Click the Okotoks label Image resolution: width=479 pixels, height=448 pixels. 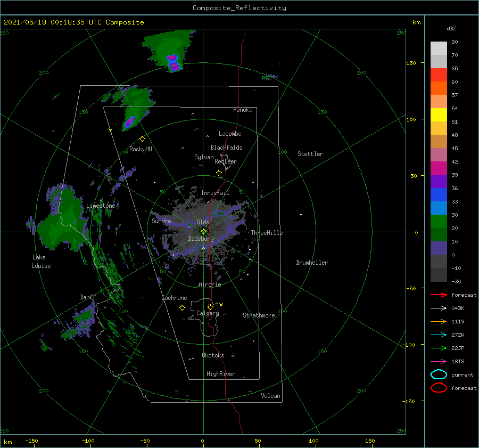point(213,355)
